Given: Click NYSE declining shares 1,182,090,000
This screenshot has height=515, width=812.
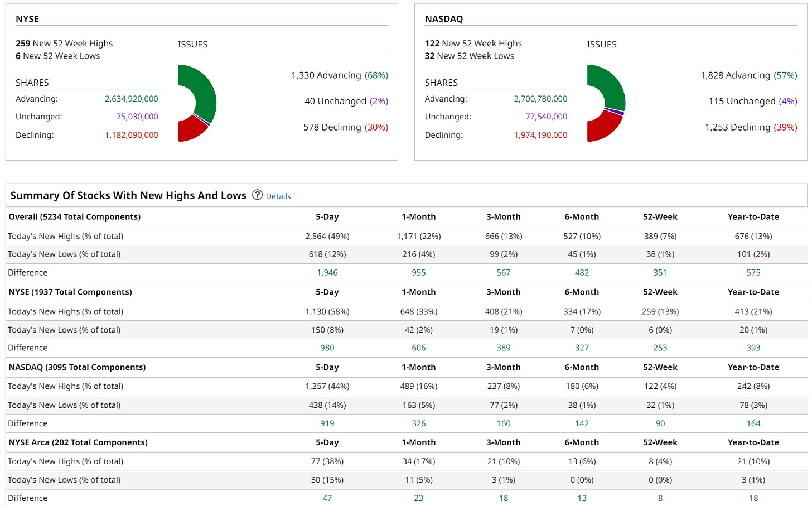Looking at the screenshot, I should tap(132, 135).
